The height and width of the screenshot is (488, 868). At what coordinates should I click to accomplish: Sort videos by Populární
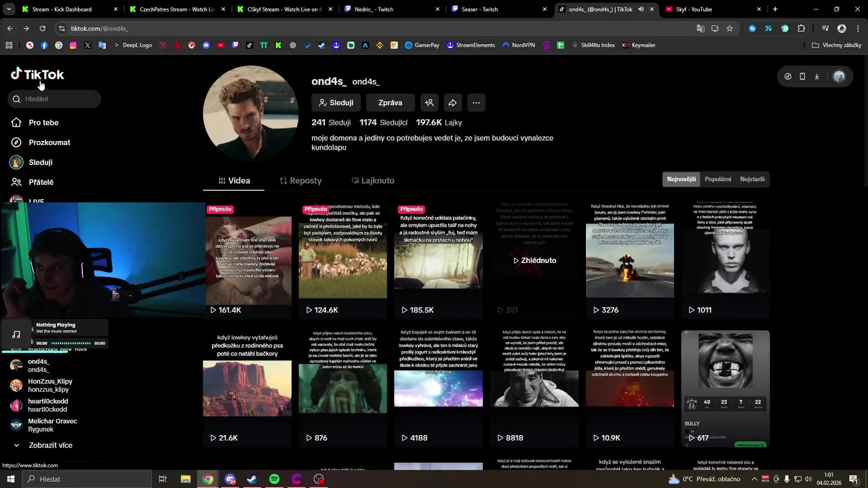point(718,179)
